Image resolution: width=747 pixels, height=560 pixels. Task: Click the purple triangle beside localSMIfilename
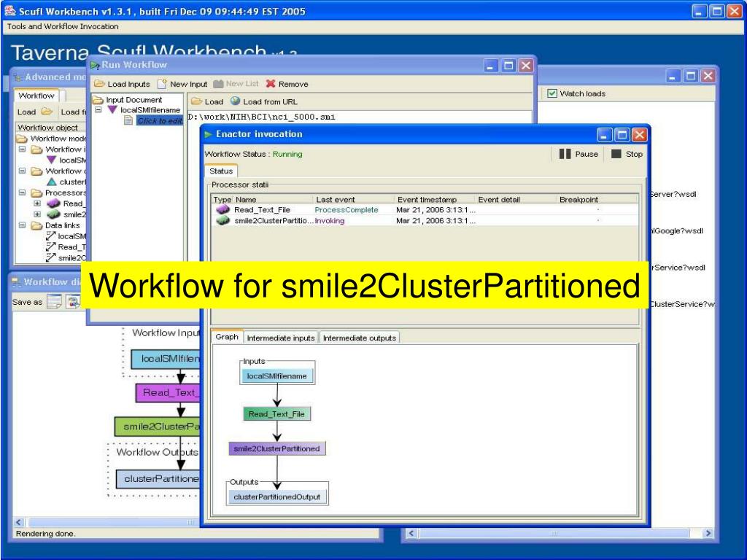pos(112,109)
